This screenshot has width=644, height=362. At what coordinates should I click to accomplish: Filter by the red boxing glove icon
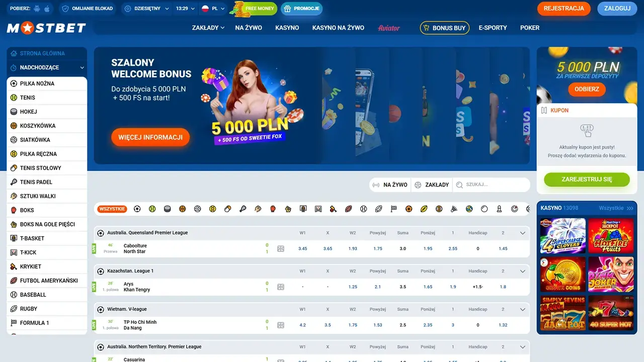tap(273, 209)
